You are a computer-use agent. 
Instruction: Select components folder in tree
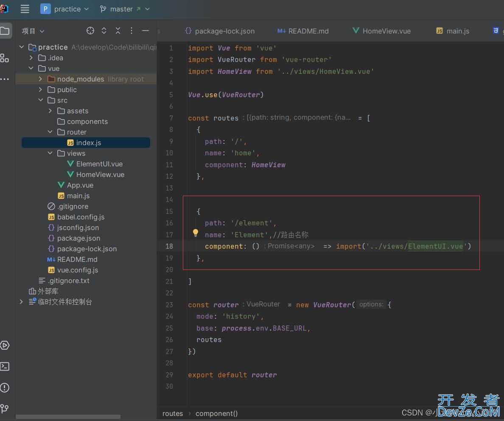tap(83, 121)
